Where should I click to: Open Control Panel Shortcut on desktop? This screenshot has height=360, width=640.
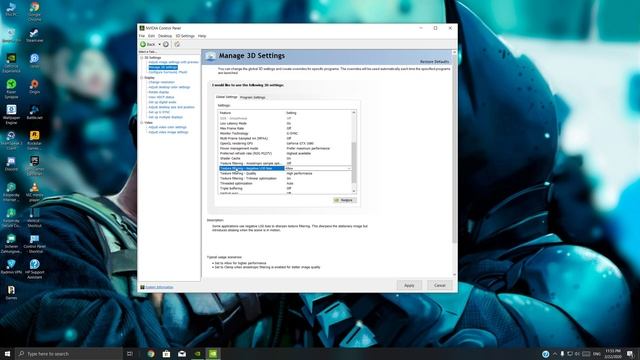(35, 243)
